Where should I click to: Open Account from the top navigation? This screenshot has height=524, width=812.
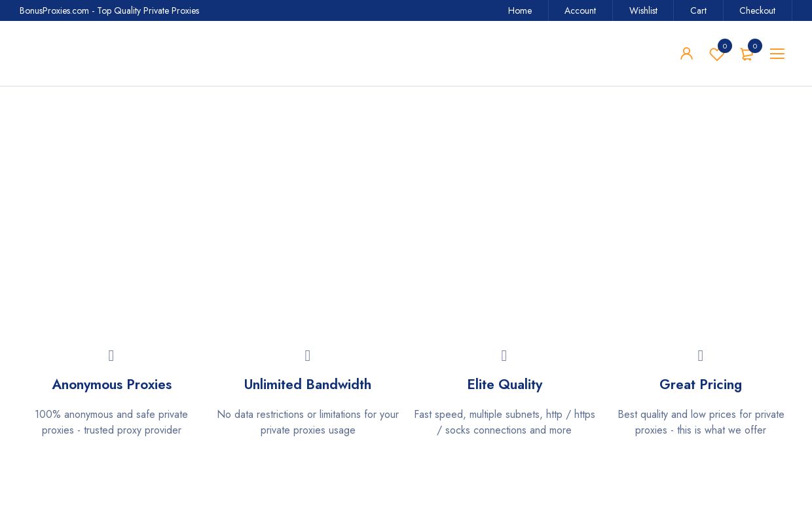click(580, 10)
